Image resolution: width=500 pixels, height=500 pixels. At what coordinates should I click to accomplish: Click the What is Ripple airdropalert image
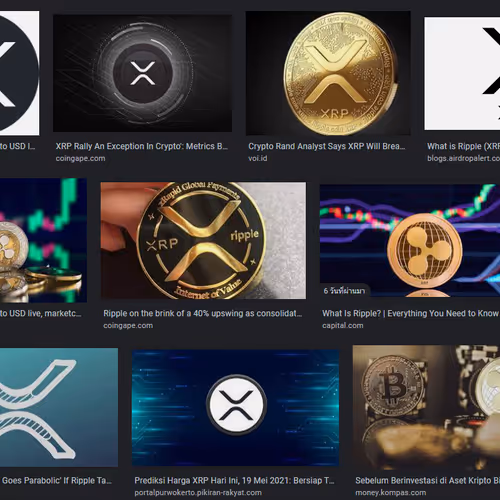(x=462, y=74)
